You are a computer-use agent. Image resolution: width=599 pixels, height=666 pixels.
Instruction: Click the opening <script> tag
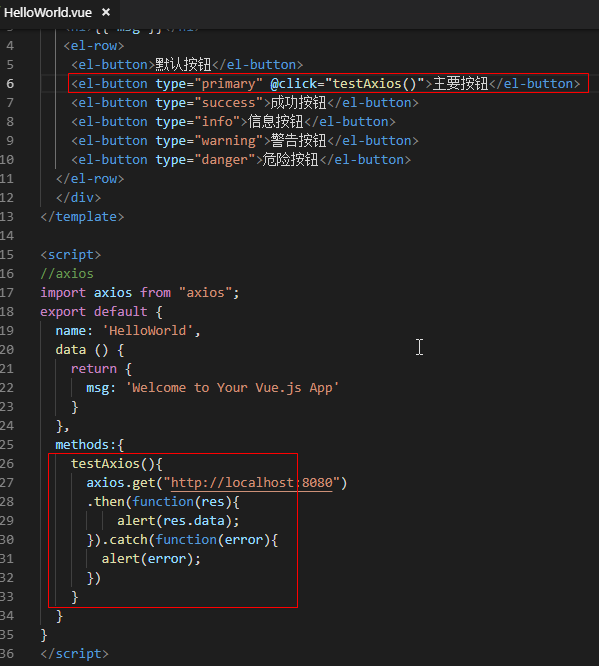[x=71, y=255]
